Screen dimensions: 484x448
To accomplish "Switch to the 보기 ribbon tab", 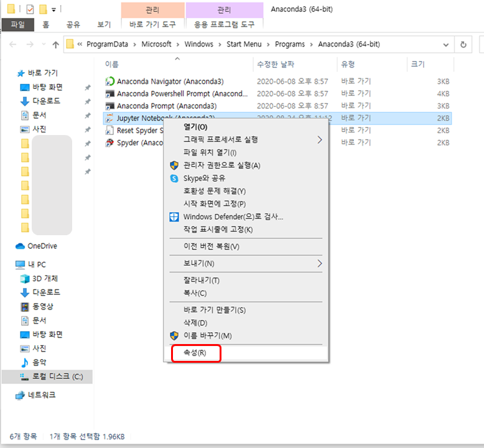I will (x=104, y=24).
